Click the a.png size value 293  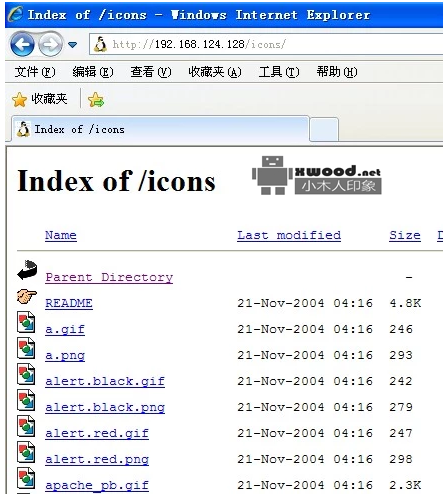click(x=401, y=355)
